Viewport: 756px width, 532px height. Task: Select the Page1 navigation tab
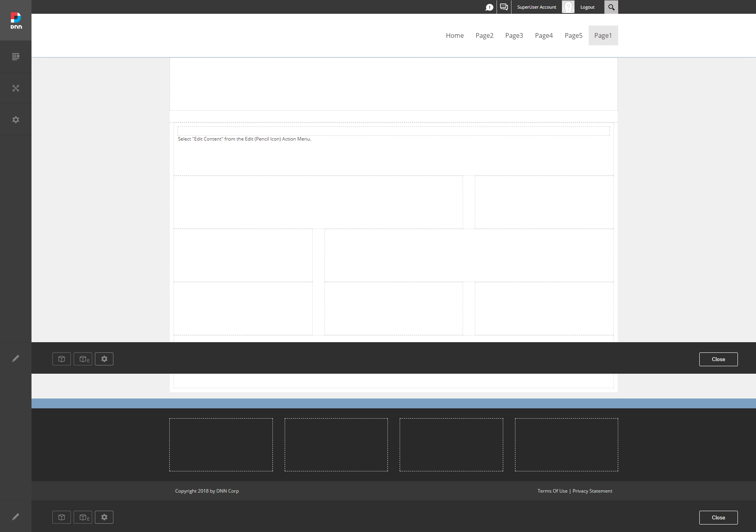[x=603, y=35]
